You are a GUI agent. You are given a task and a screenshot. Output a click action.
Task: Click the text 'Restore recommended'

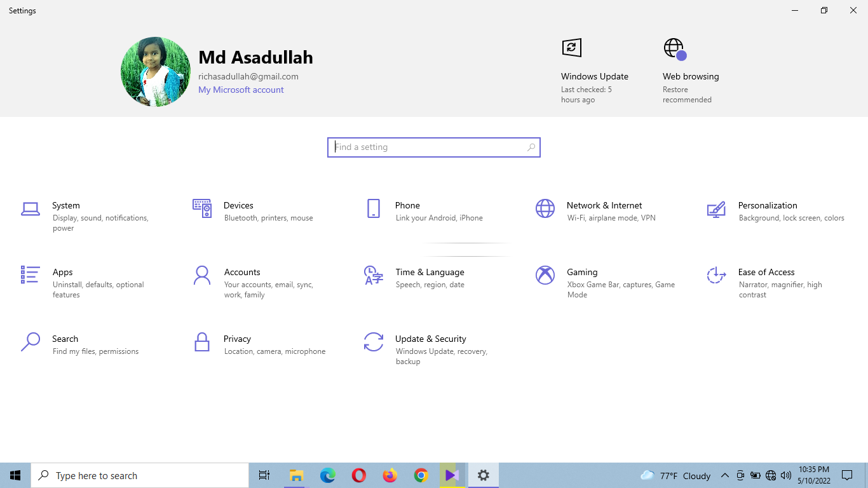(687, 95)
